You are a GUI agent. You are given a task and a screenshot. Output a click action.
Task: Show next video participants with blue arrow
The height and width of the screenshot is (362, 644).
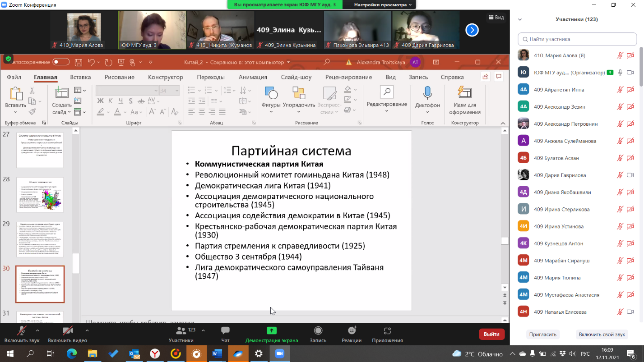472,30
